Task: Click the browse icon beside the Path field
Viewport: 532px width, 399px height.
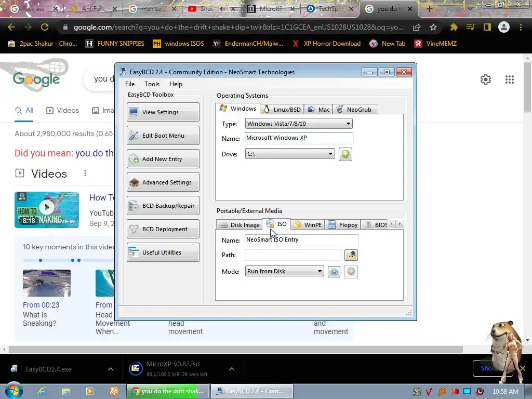Action: pos(351,255)
